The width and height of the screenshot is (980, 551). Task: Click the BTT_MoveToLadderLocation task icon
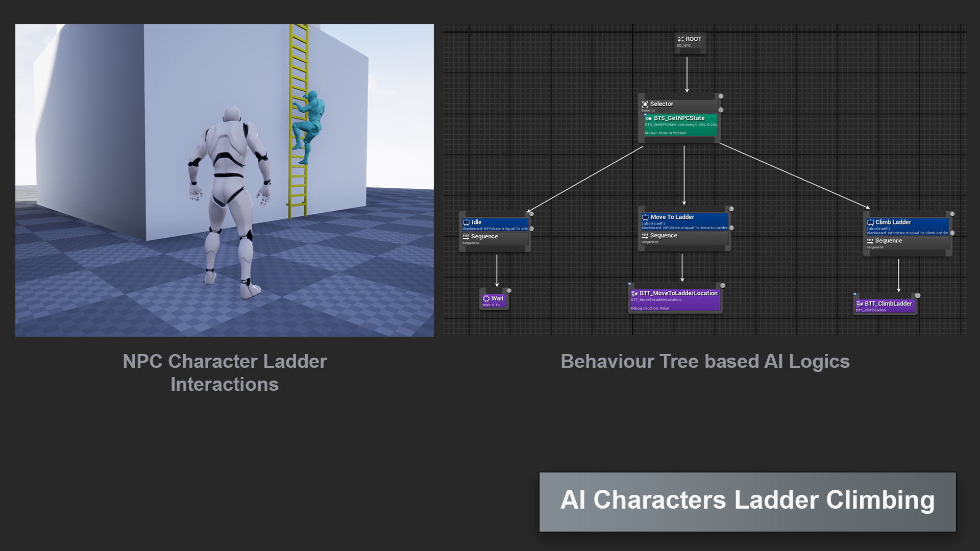(x=634, y=293)
